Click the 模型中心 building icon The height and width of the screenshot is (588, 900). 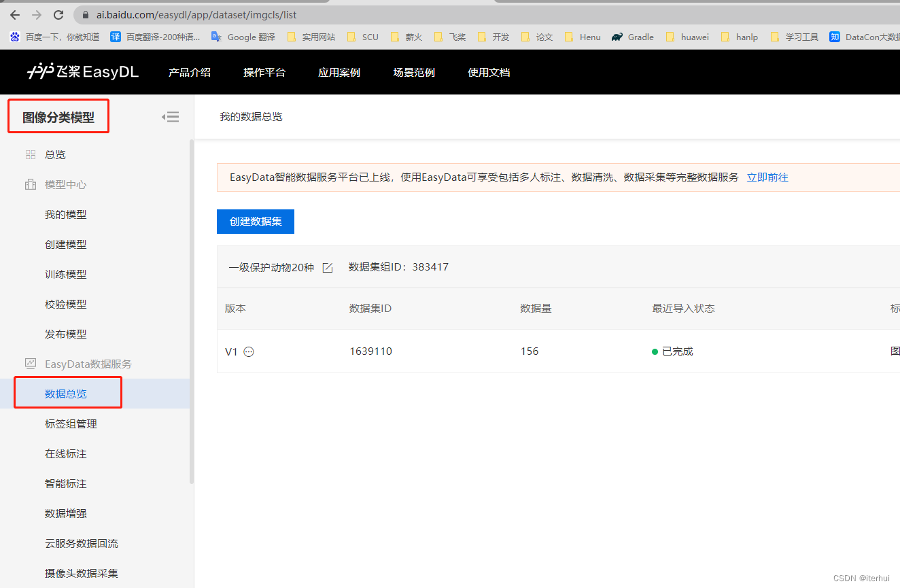click(x=30, y=184)
